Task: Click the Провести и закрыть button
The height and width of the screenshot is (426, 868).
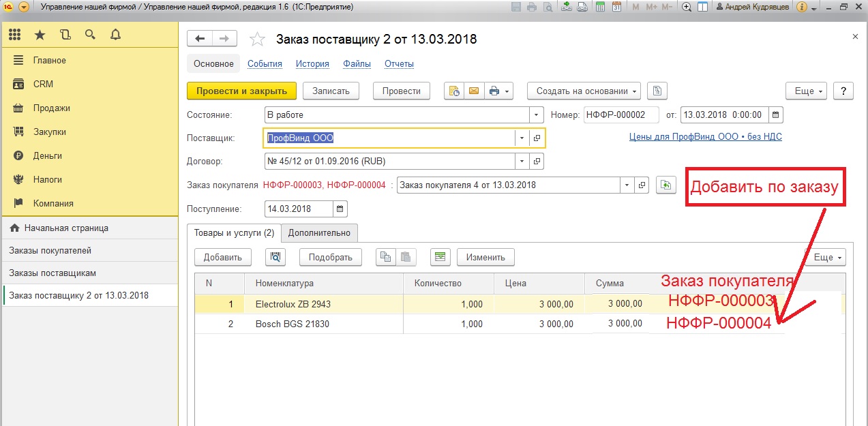Action: click(241, 91)
